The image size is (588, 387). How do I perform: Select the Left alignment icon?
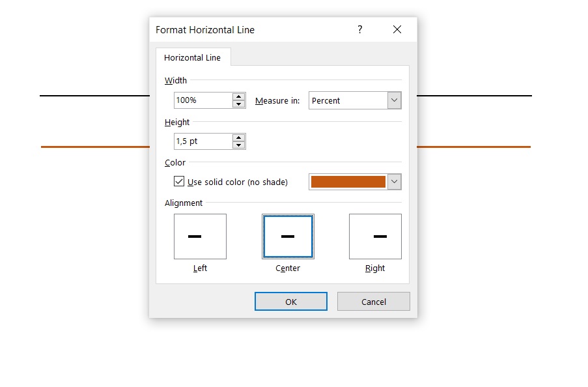tap(200, 236)
